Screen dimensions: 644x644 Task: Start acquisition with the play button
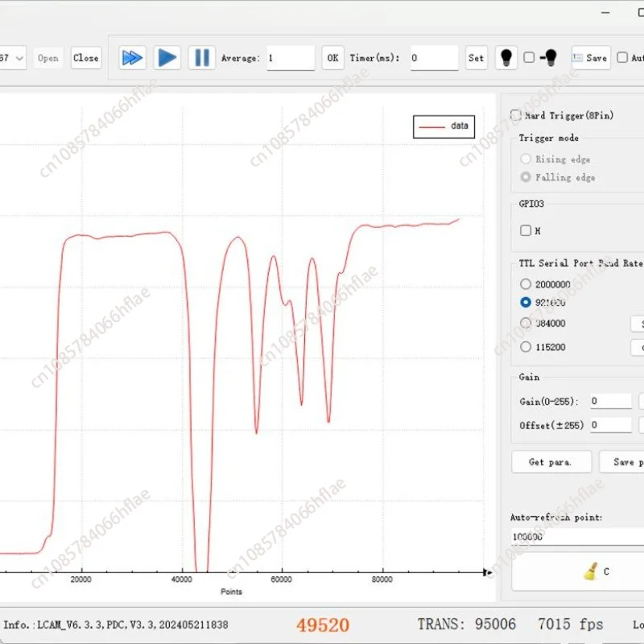click(x=167, y=58)
